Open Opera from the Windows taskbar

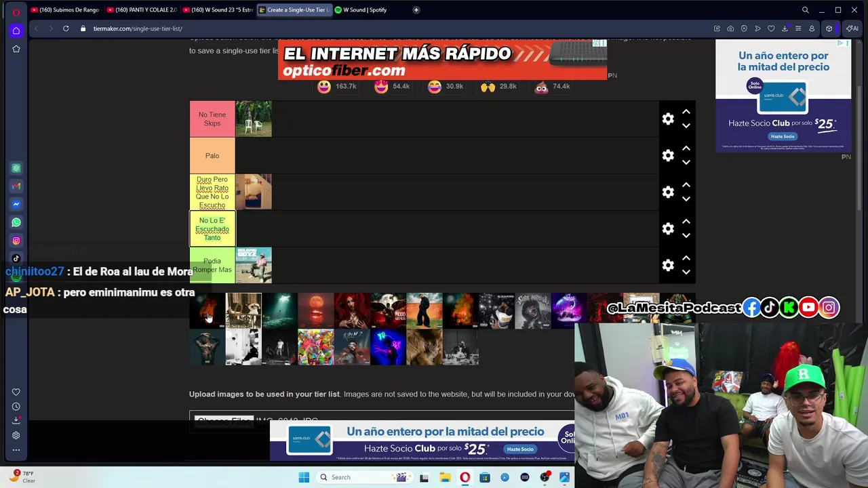pos(465,477)
